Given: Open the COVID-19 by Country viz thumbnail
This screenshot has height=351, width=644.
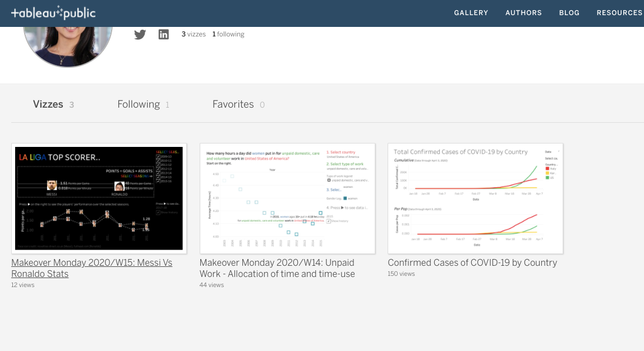Looking at the screenshot, I should tap(476, 198).
